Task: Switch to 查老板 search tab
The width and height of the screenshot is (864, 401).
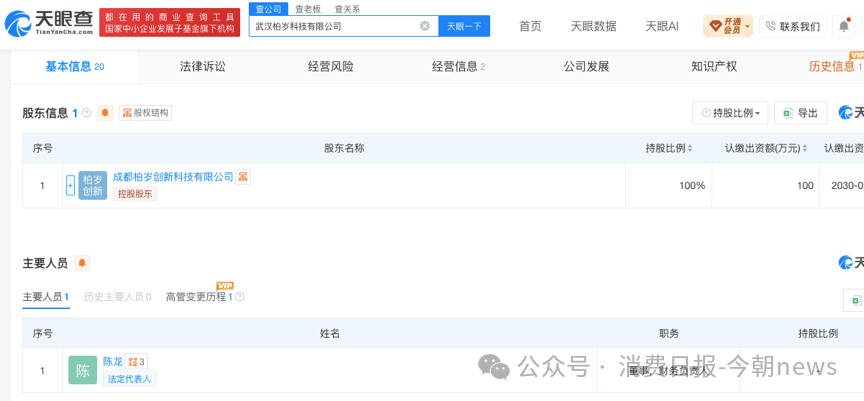Action: (307, 9)
